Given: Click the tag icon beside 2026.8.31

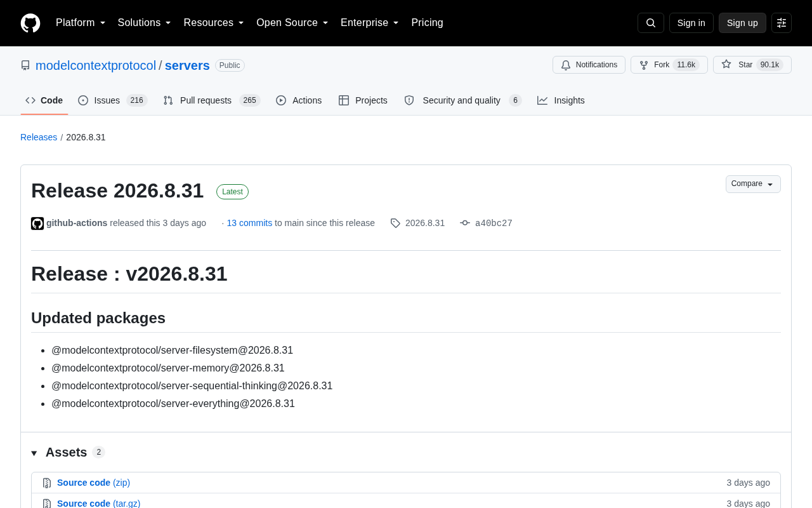Looking at the screenshot, I should tap(395, 223).
